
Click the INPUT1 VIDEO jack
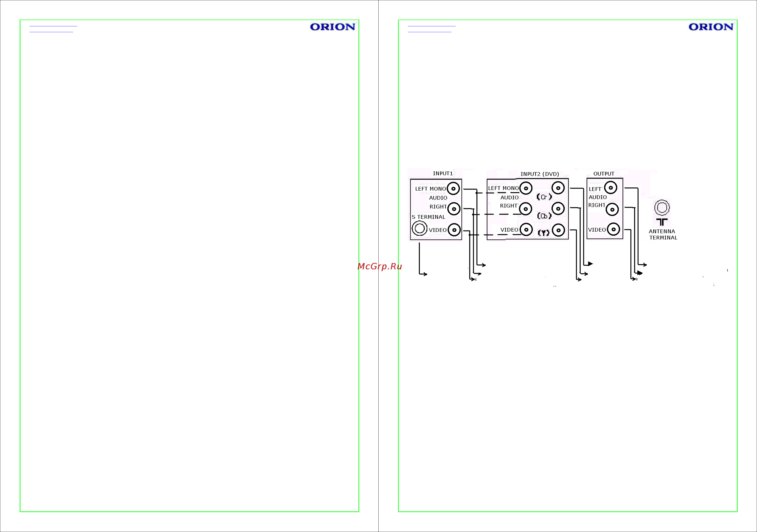pyautogui.click(x=454, y=230)
